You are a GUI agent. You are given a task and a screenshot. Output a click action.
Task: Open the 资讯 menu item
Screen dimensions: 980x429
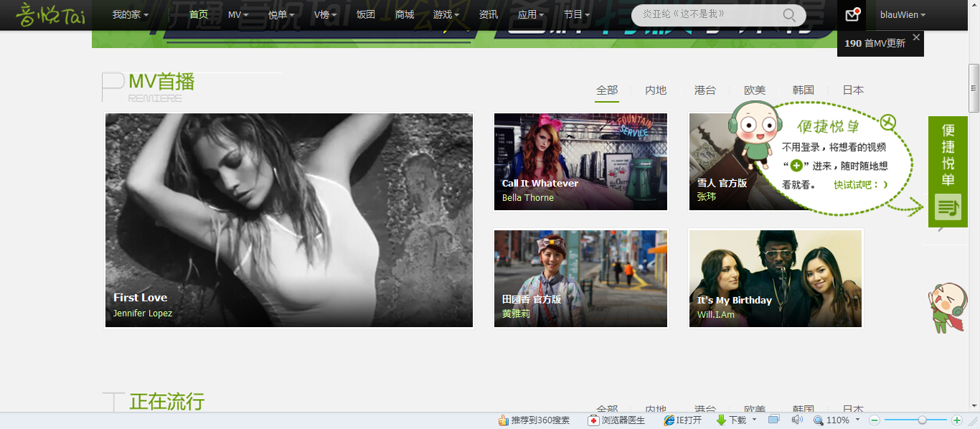pyautogui.click(x=489, y=14)
